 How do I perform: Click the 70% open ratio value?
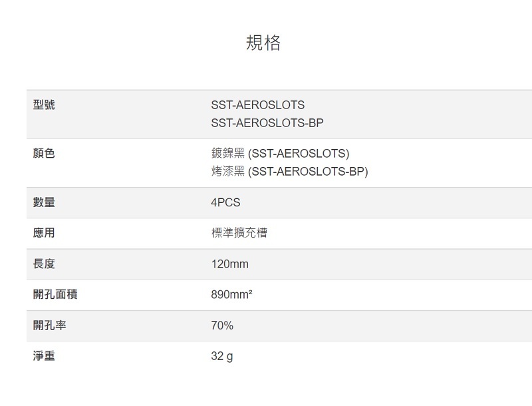coord(222,325)
